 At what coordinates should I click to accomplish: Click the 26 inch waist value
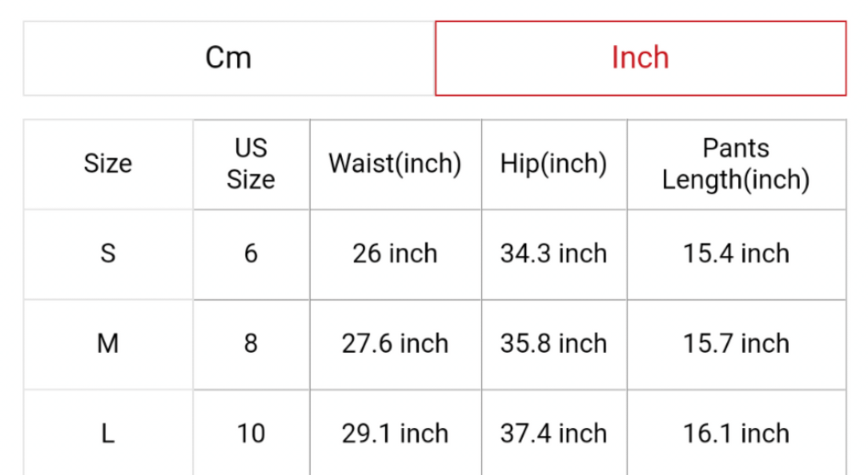click(x=395, y=253)
